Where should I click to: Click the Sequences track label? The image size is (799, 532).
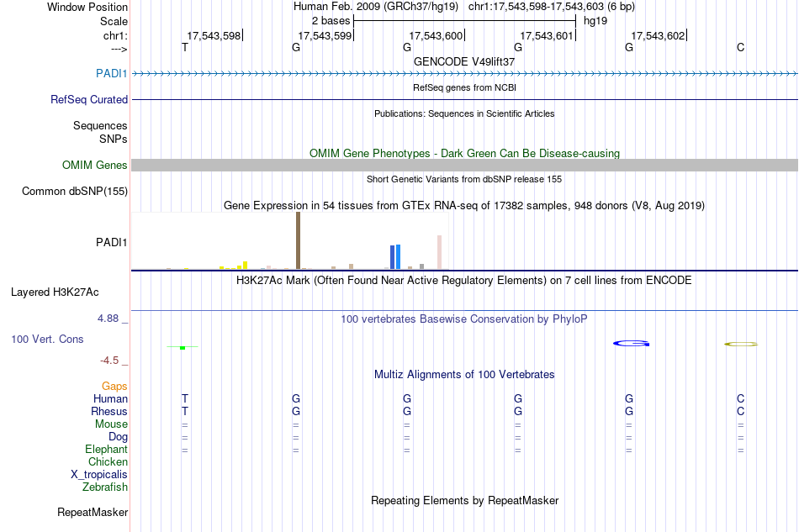(100, 125)
